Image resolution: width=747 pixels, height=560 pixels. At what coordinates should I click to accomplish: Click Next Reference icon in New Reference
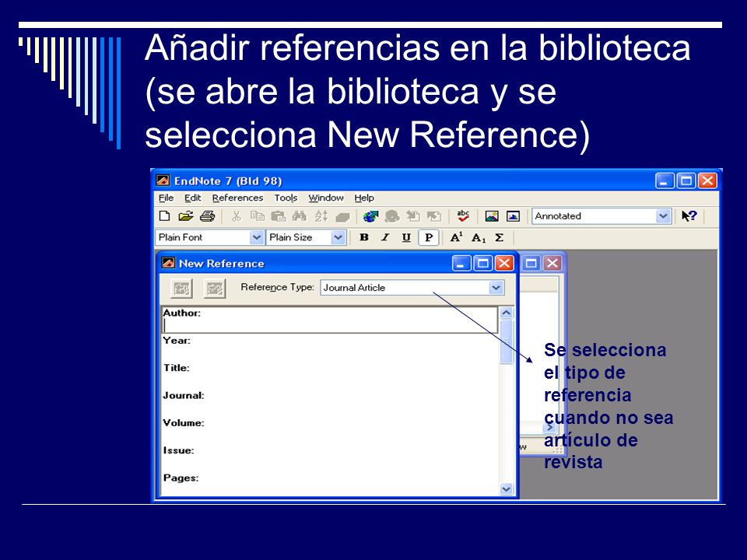215,288
